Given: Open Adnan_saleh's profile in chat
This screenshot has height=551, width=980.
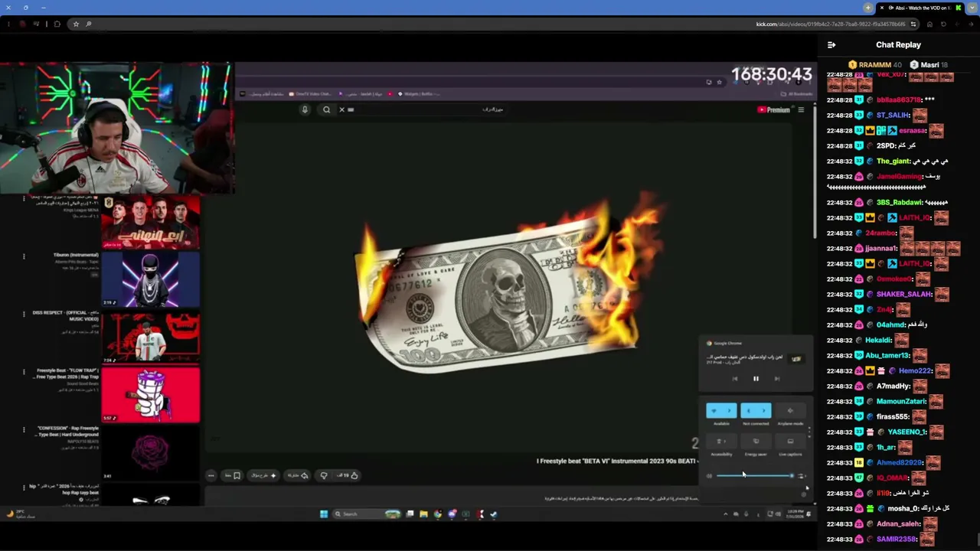Looking at the screenshot, I should [x=898, y=524].
